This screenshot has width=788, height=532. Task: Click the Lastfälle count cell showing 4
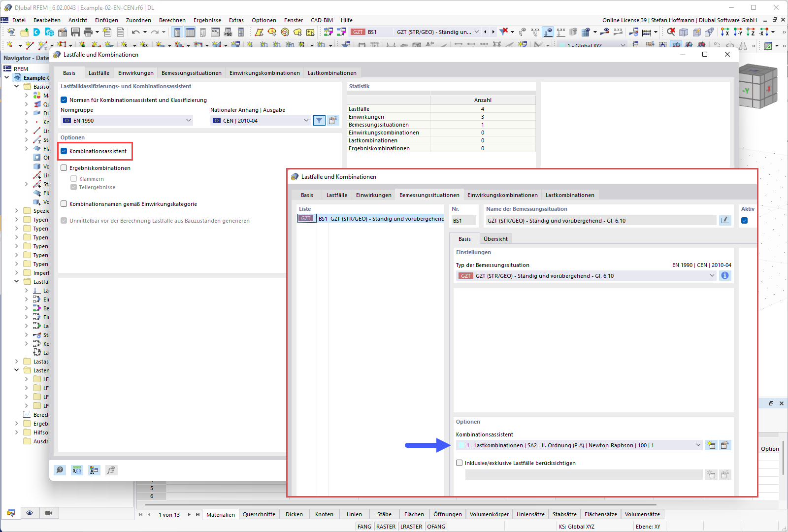483,109
